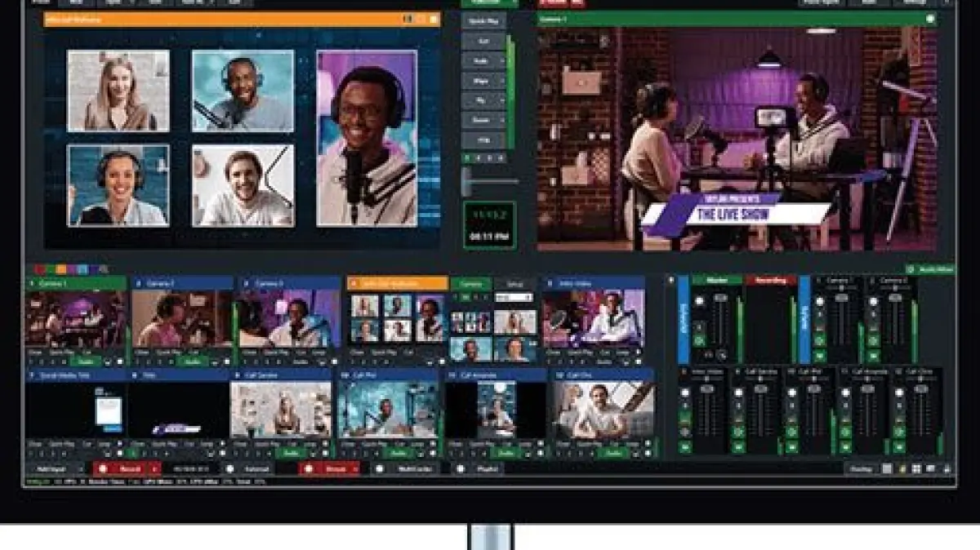Expand the Fade transition dropdown arrow
Screen dimensions: 980x550
[501, 60]
